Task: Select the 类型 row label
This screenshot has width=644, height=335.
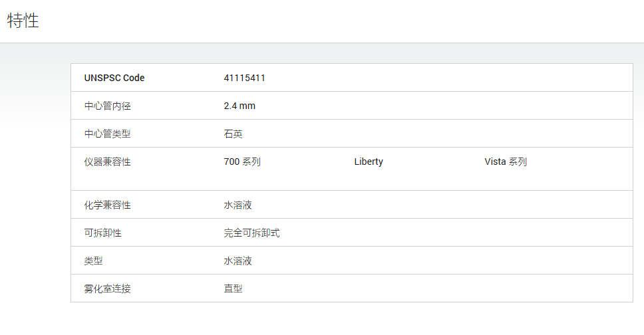Action: pyautogui.click(x=94, y=261)
